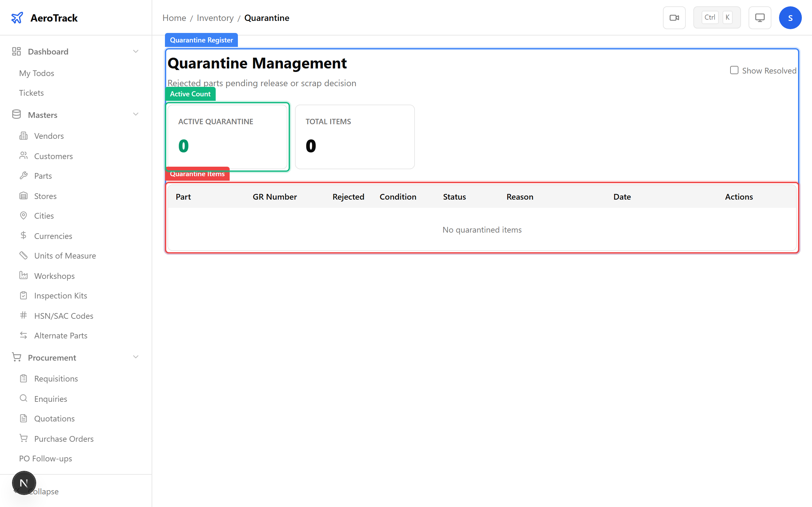Expand the Procurement section chevron
Screen dimensions: 812x507
click(135, 357)
